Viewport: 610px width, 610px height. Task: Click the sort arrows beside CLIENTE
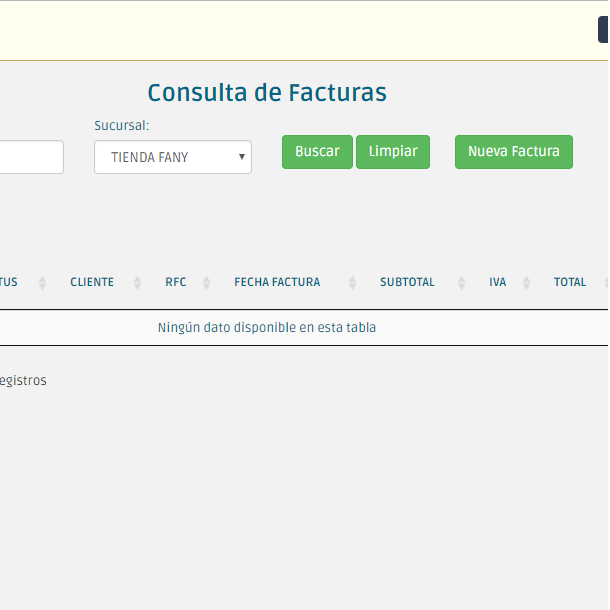pyautogui.click(x=137, y=283)
